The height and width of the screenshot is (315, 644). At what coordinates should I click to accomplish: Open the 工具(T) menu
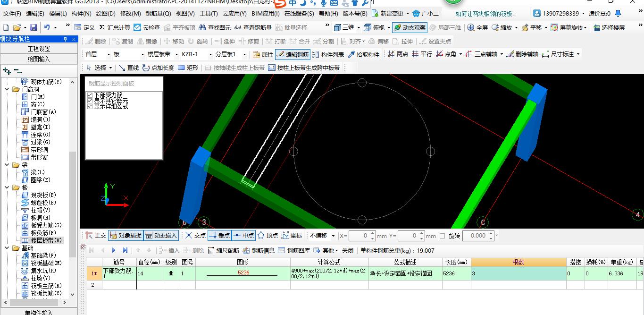click(209, 14)
